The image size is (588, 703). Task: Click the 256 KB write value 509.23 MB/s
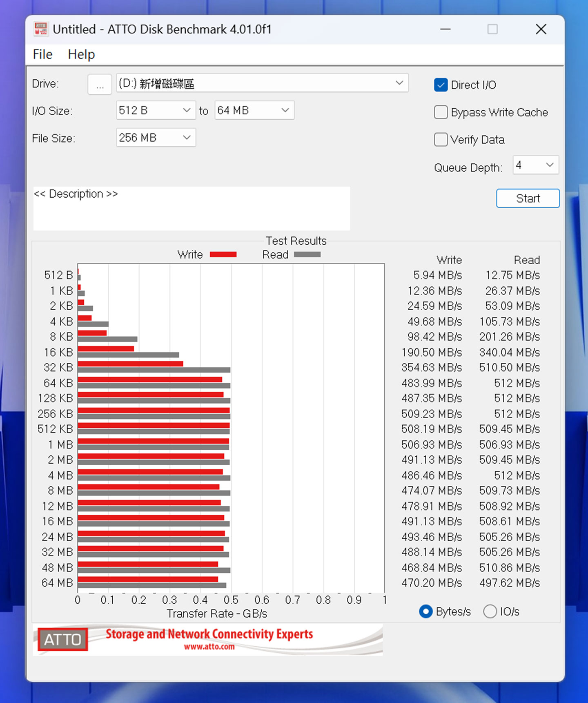[432, 414]
